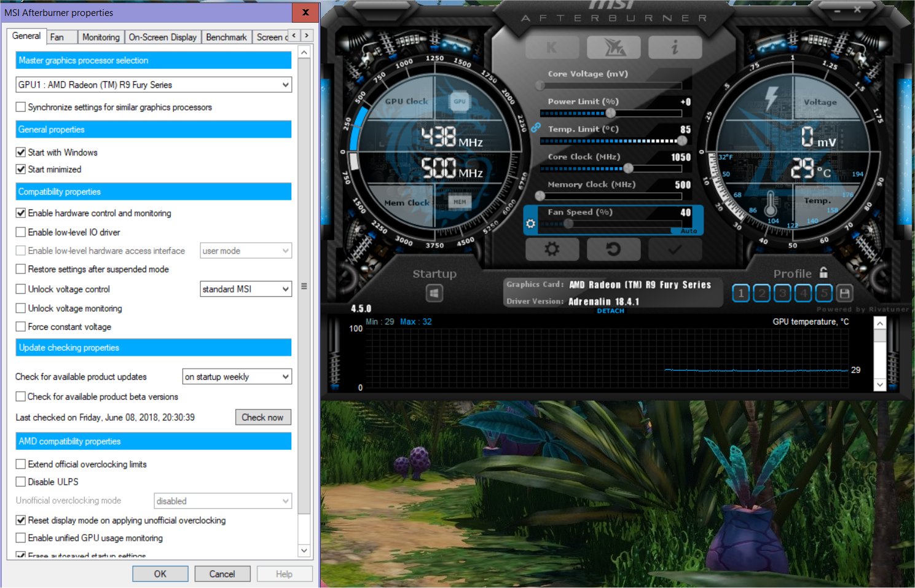Viewport: 915px width, 588px height.
Task: Enable unified GPU usage monitoring checkbox
Action: (x=21, y=538)
